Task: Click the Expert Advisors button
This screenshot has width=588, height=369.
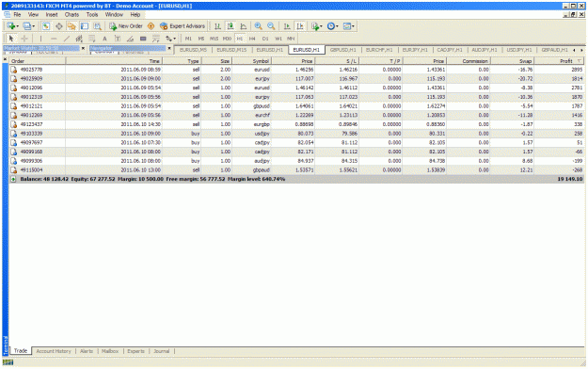Action: (x=183, y=26)
